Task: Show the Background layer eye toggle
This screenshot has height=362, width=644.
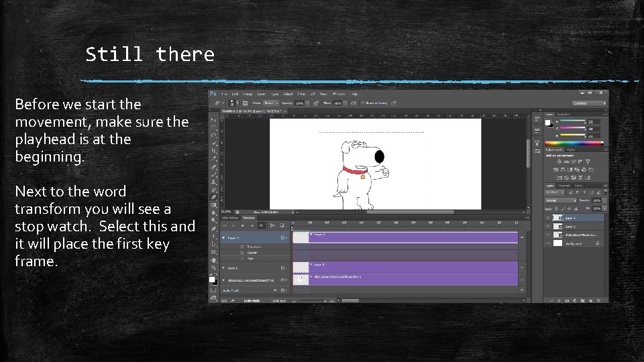Action: (x=547, y=243)
